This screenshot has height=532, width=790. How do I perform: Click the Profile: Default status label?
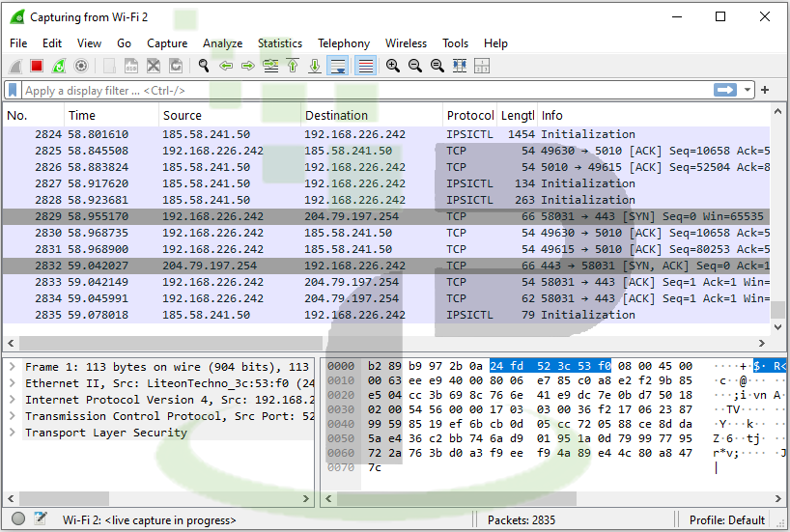point(727,519)
